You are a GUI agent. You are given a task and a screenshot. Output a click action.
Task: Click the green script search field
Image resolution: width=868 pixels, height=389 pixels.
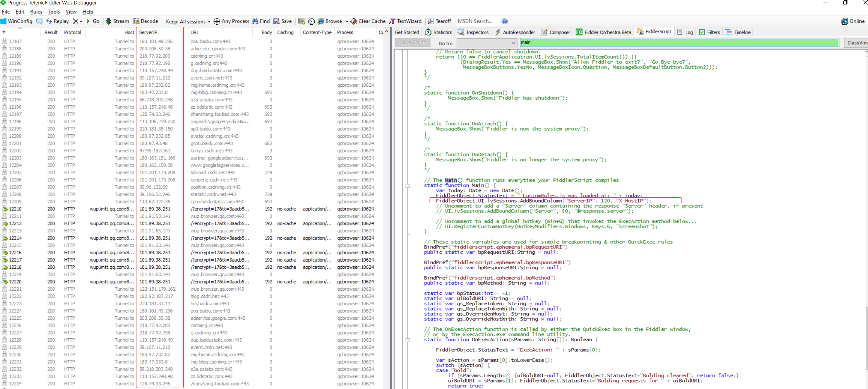coord(679,42)
